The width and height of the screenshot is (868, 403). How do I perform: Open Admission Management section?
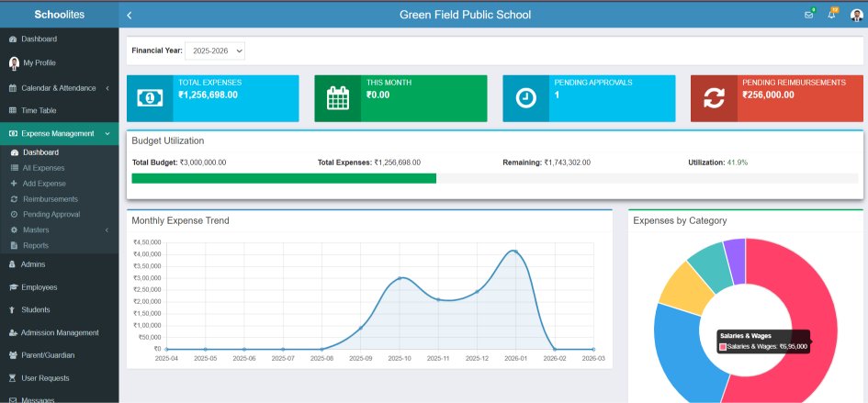pos(59,332)
